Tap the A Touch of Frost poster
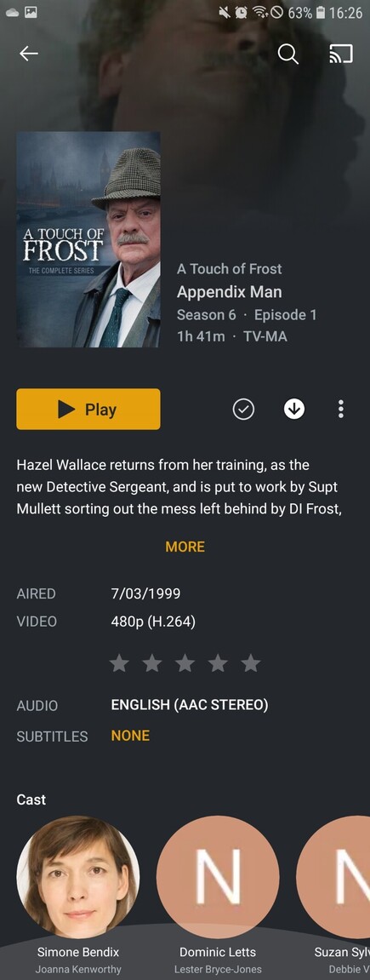 (x=88, y=239)
